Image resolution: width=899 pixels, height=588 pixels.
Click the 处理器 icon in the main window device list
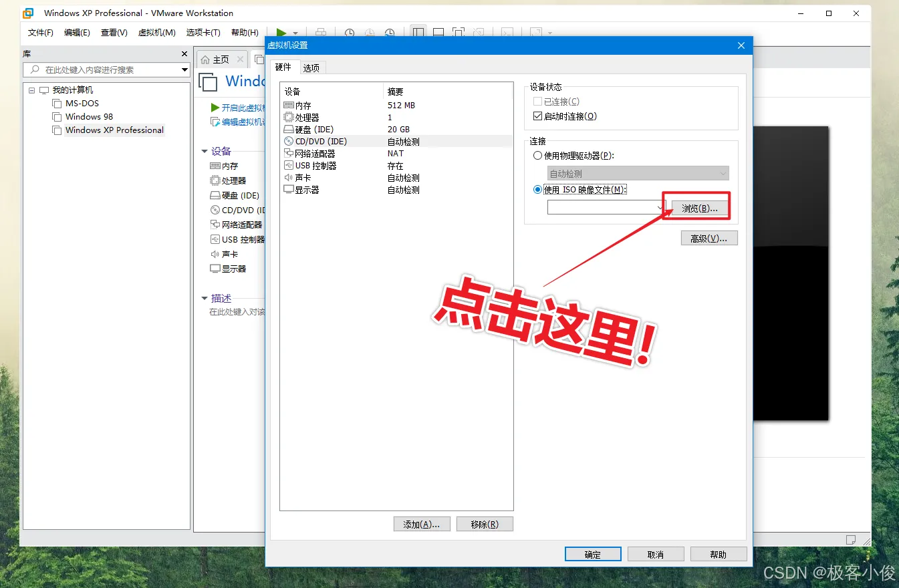tap(215, 180)
